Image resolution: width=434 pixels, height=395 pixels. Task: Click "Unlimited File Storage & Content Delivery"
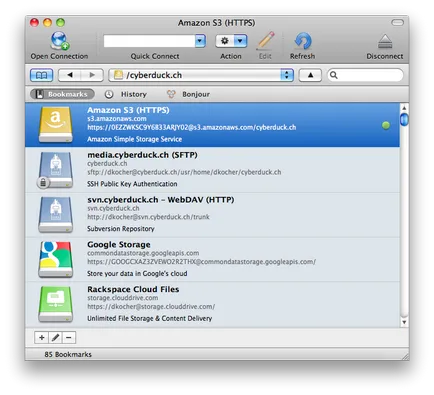click(x=149, y=318)
